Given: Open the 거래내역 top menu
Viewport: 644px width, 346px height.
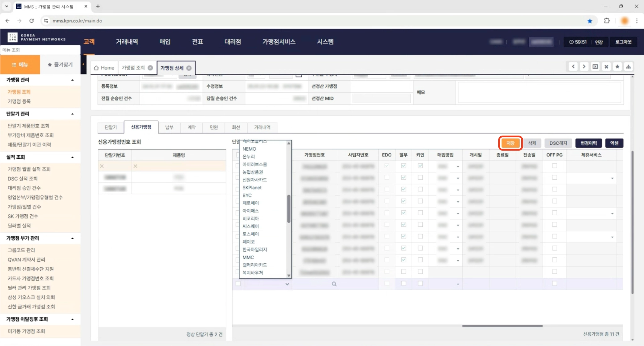Looking at the screenshot, I should (x=127, y=42).
